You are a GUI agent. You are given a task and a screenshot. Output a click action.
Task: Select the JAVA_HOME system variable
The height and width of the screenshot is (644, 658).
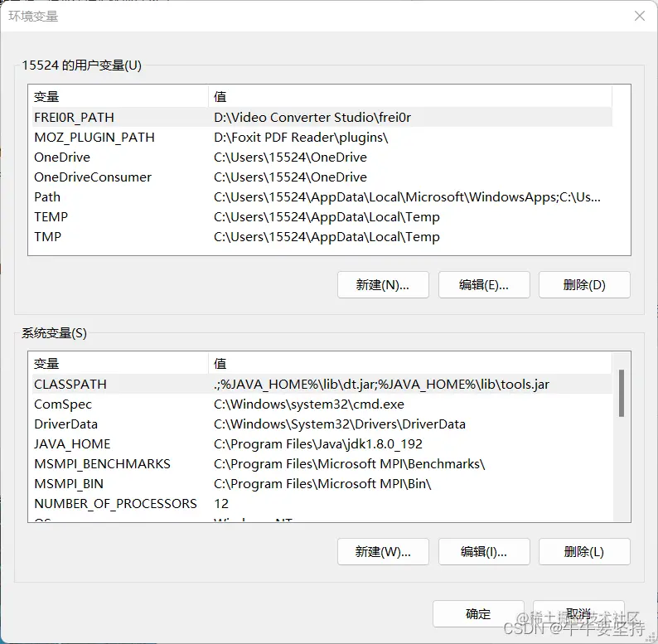tap(322, 444)
